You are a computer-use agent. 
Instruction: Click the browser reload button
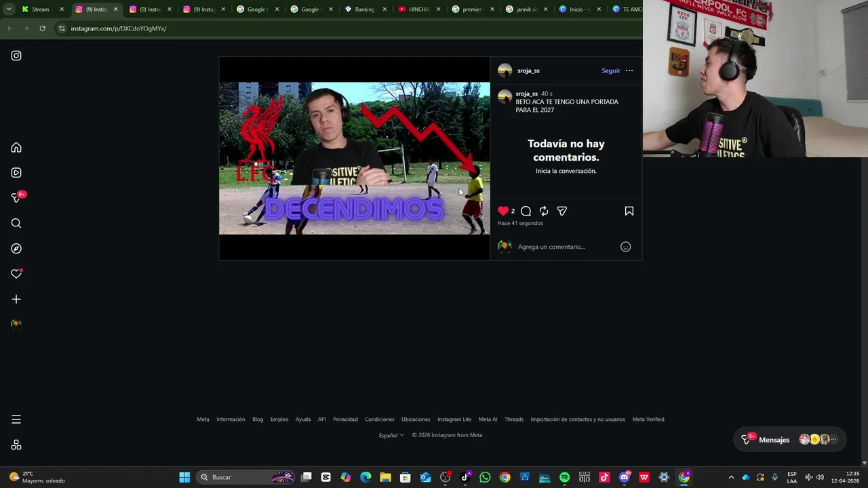(42, 28)
